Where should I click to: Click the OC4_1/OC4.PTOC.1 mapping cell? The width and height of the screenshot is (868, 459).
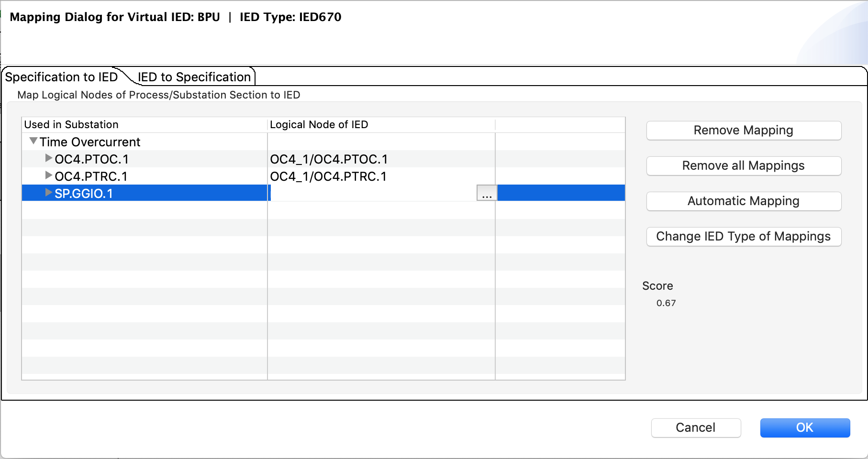coord(329,159)
